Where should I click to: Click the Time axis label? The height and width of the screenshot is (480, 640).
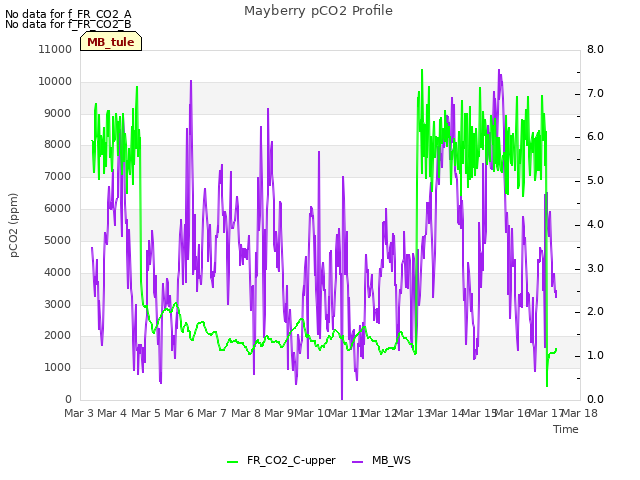tap(566, 429)
